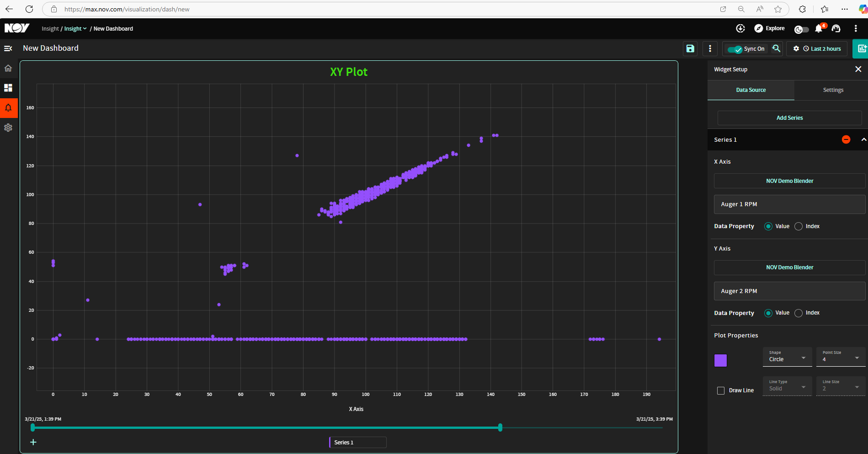Open the notifications bell with badge 4
Image resolution: width=868 pixels, height=454 pixels.
819,28
